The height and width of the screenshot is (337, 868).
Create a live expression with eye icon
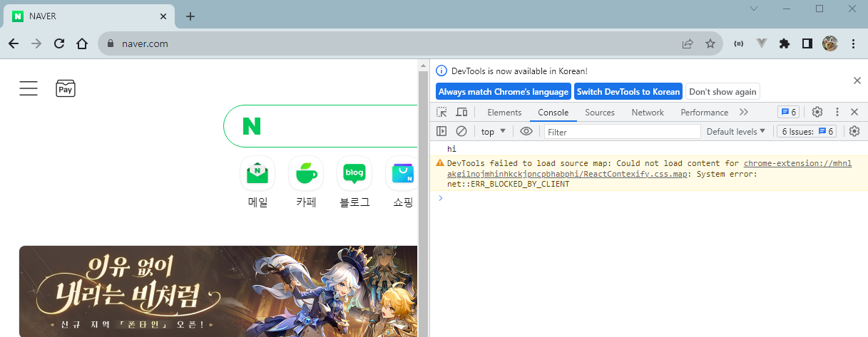(526, 131)
